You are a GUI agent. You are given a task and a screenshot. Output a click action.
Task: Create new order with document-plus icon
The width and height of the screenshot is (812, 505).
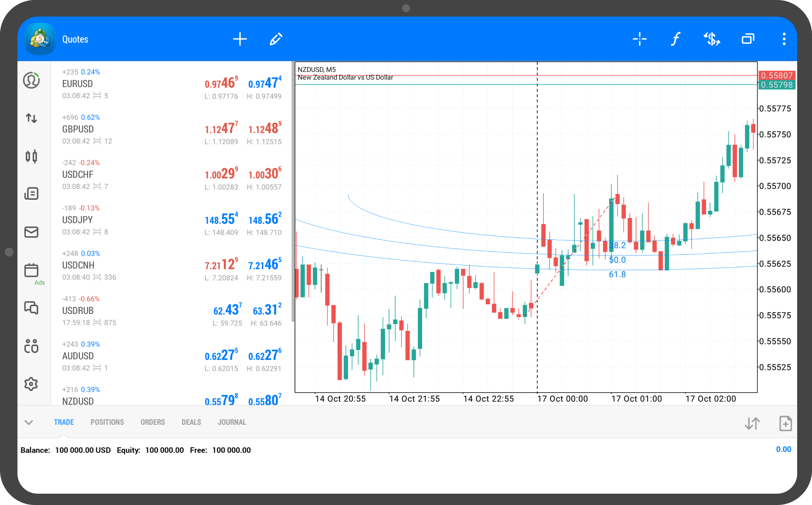click(785, 423)
